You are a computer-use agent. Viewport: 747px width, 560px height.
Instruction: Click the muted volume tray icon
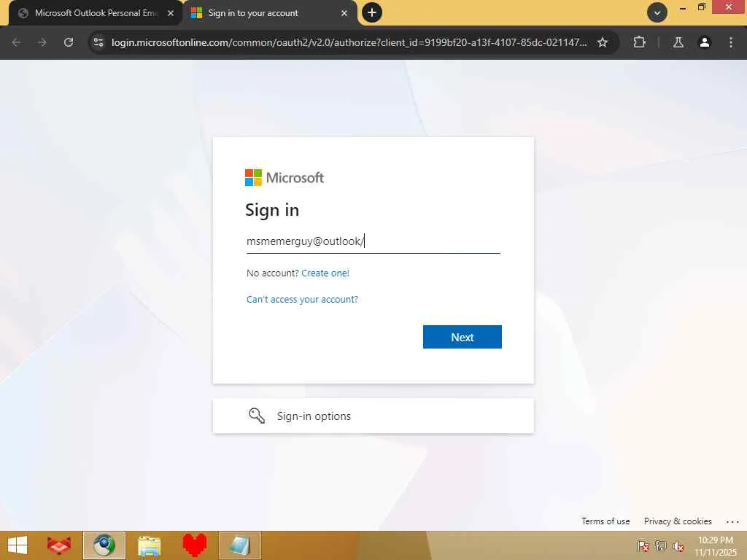click(678, 545)
